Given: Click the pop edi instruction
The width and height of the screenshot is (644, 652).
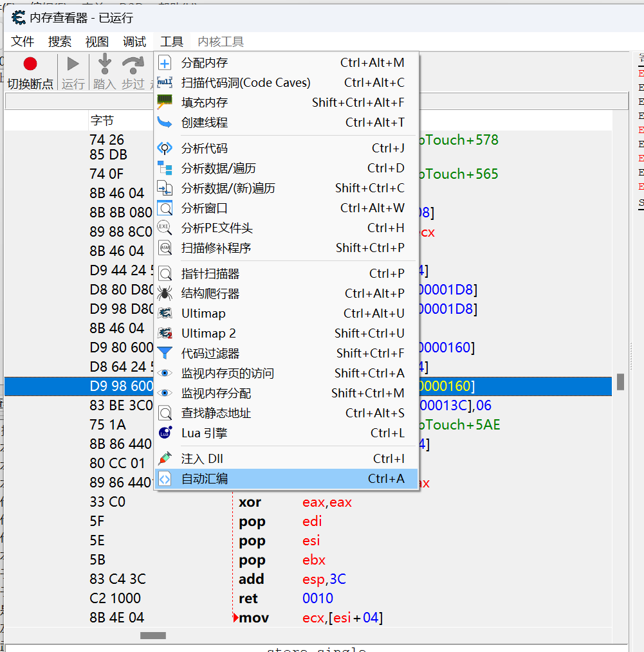Looking at the screenshot, I should click(x=280, y=521).
